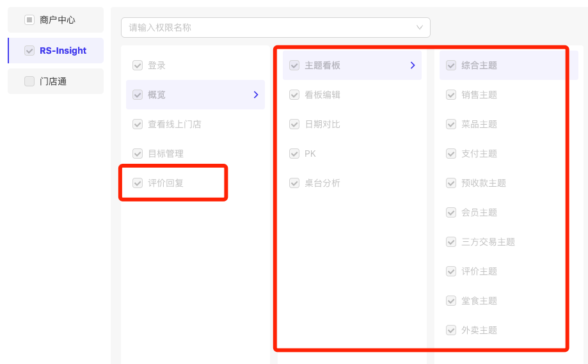Check the 门店通 checkbox
The image size is (588, 364).
coord(29,81)
